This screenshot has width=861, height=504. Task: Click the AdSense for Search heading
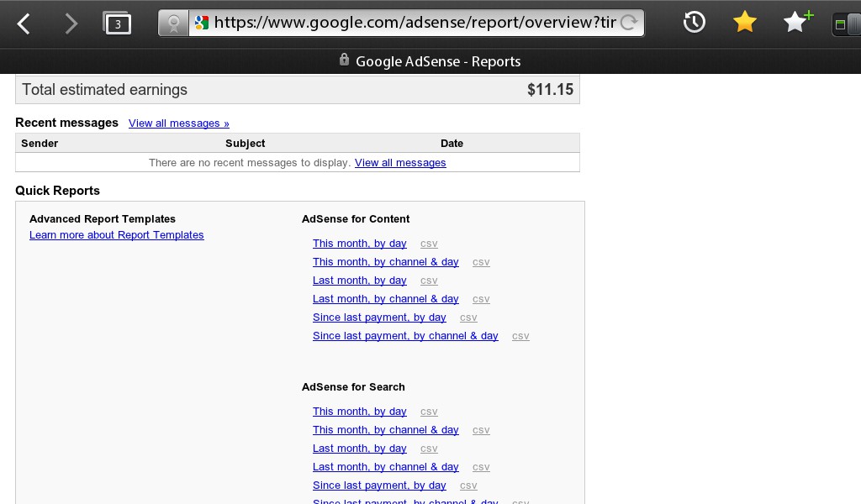353,386
